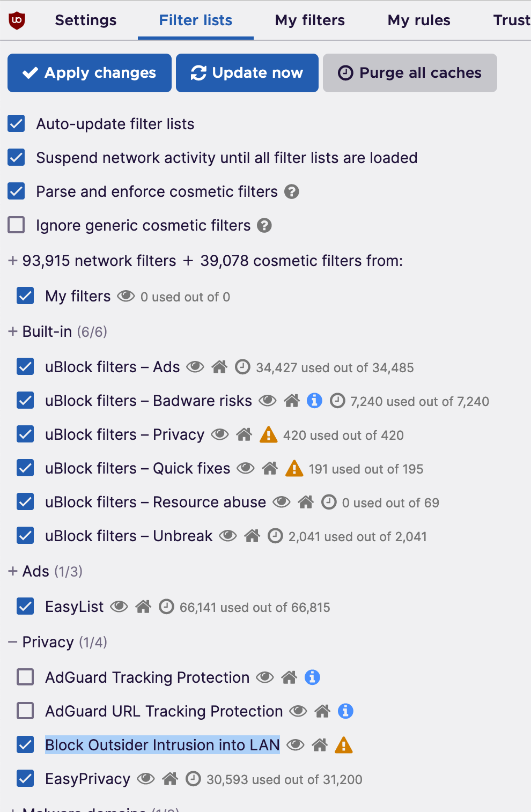Click the Update now button
The height and width of the screenshot is (812, 531).
click(247, 73)
